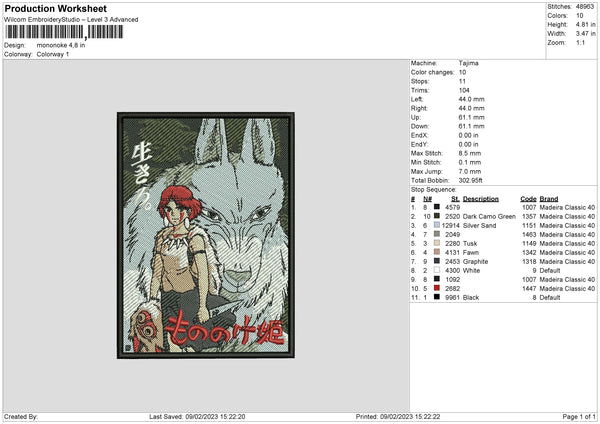The image size is (600, 424).
Task: Click the Machine value 'Tajima'
Action: [468, 63]
